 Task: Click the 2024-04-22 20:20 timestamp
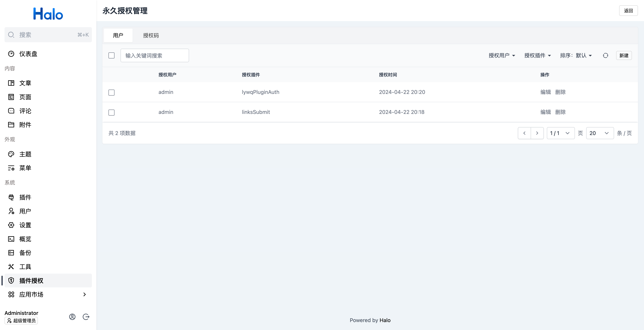pyautogui.click(x=402, y=92)
